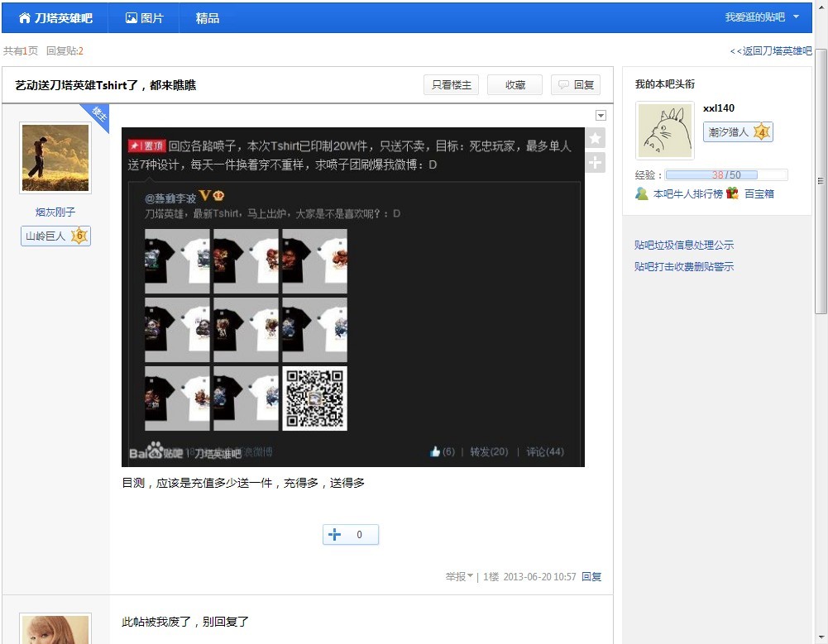Click the 潮汐猎人 level 4 badge
The height and width of the screenshot is (644, 828).
tap(738, 132)
